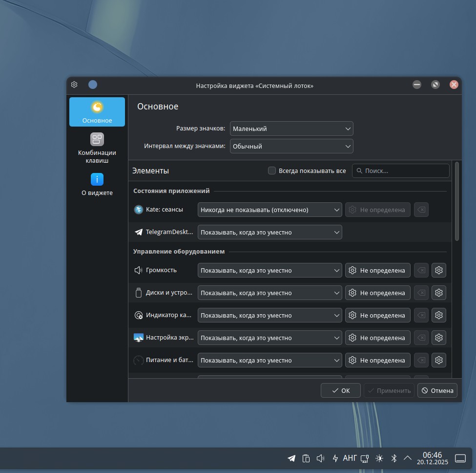Open the clipboard tray icon

[306, 458]
